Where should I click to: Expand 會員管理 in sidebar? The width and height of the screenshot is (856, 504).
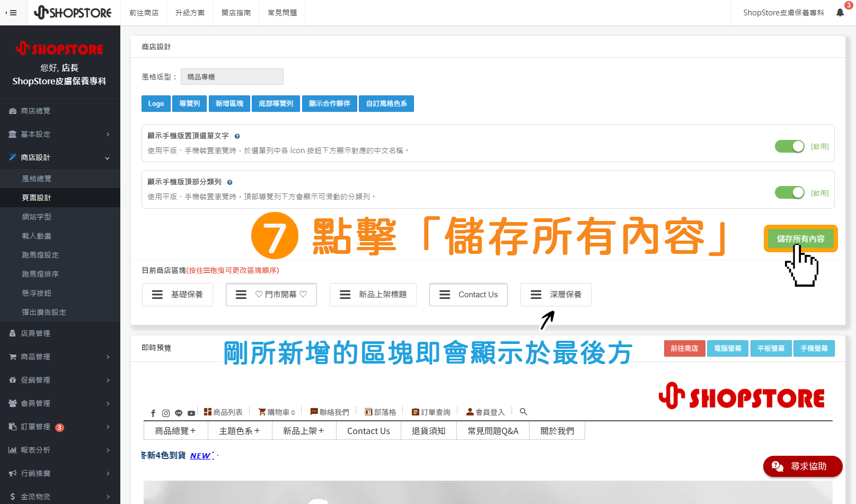60,404
